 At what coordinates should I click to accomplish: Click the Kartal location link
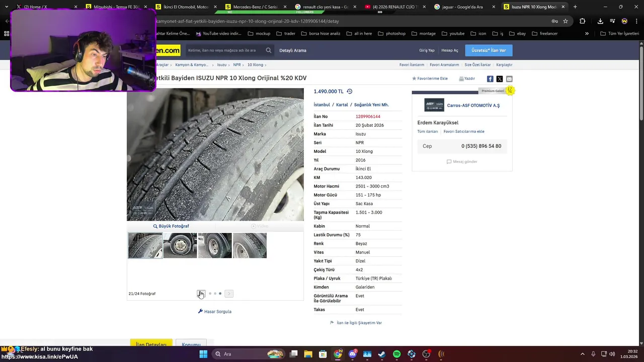342,105
